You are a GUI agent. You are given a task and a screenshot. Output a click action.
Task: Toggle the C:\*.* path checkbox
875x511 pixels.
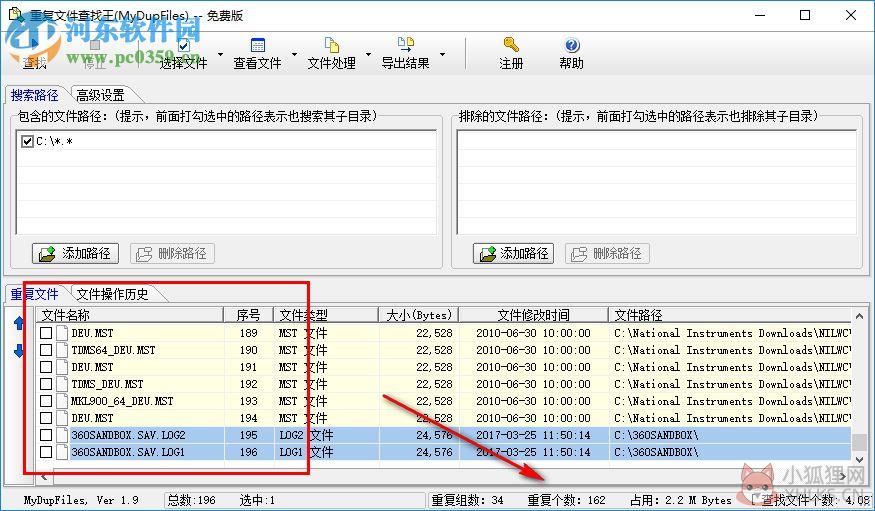pyautogui.click(x=27, y=142)
